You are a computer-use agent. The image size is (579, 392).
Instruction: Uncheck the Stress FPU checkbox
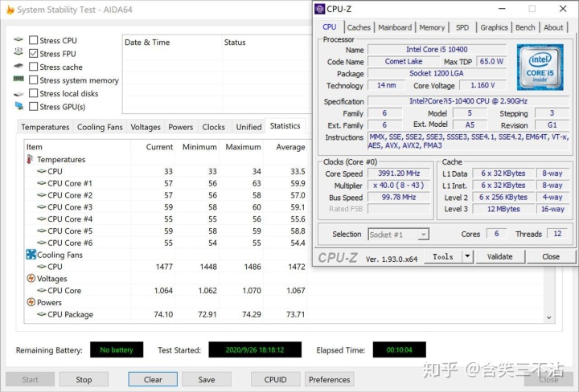click(33, 54)
